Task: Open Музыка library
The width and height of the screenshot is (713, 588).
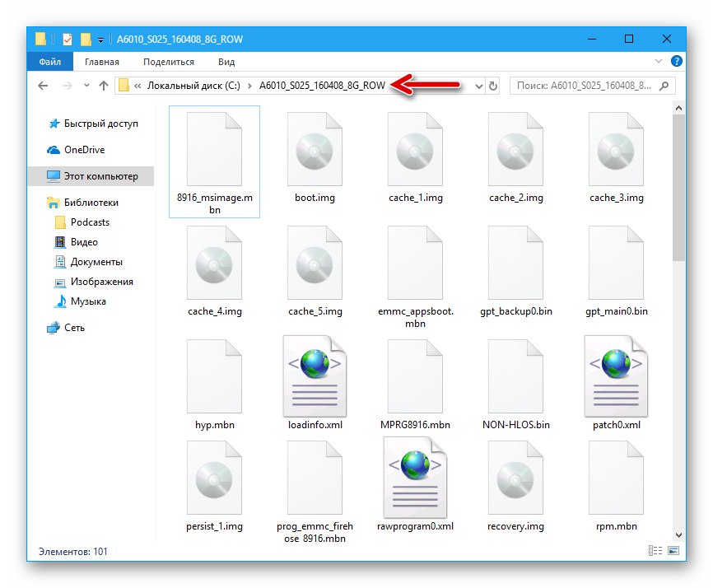Action: tap(80, 301)
